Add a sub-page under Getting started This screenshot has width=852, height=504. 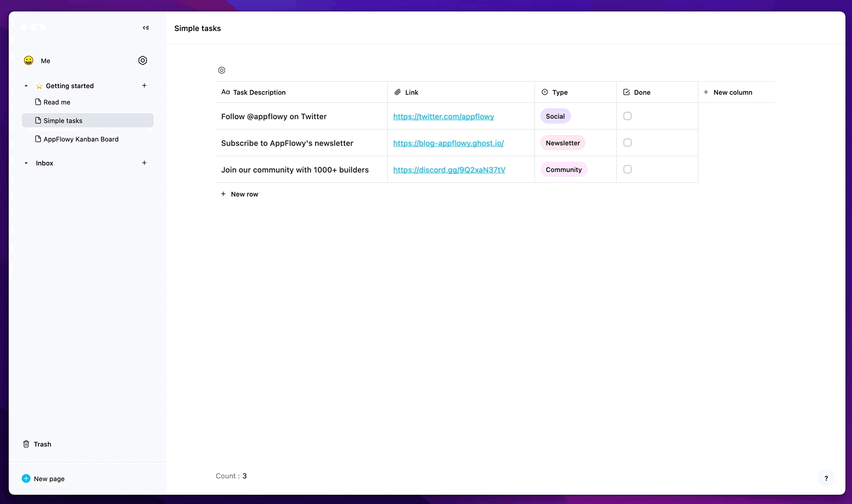pos(144,85)
